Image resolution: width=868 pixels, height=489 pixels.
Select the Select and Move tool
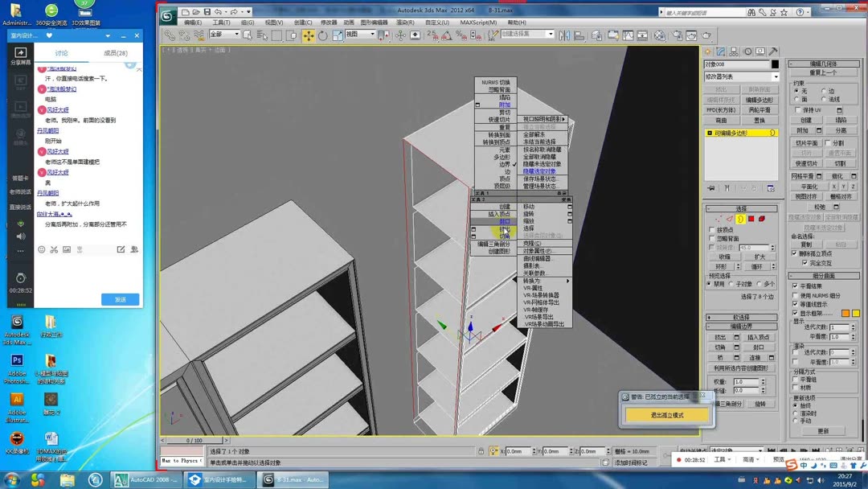click(308, 34)
